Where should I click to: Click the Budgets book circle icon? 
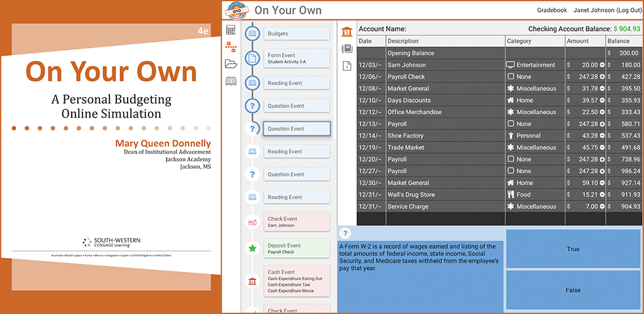252,34
